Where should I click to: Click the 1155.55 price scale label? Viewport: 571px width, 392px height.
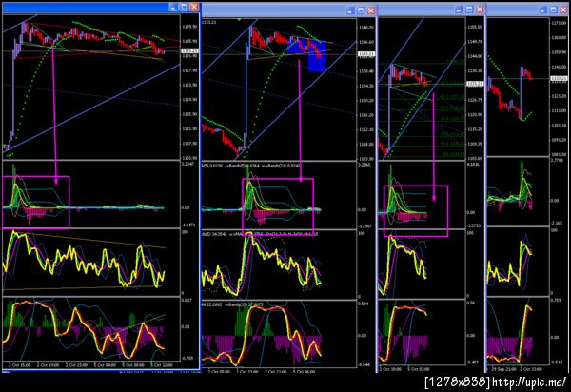pos(475,27)
